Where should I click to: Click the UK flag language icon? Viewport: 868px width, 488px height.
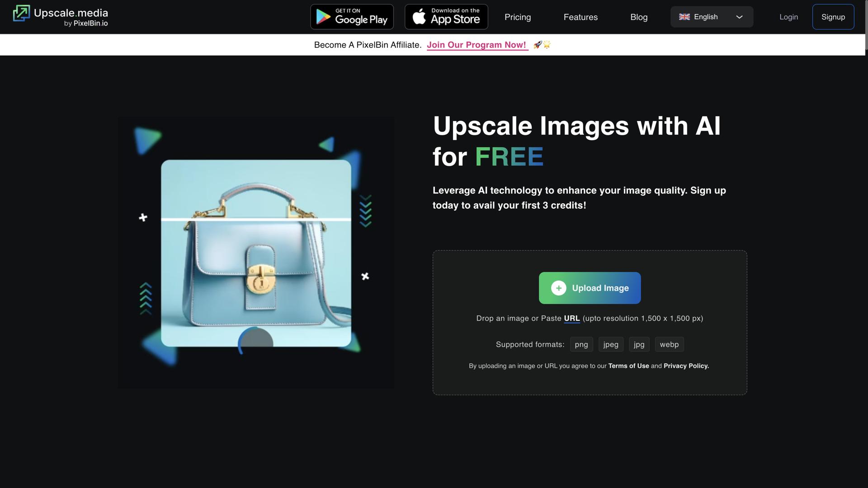click(684, 17)
